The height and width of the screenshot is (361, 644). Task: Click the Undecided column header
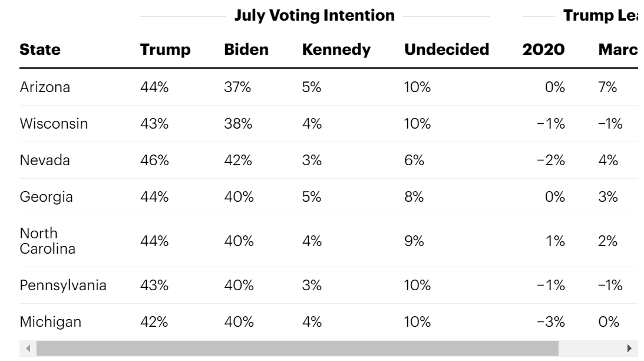[447, 50]
